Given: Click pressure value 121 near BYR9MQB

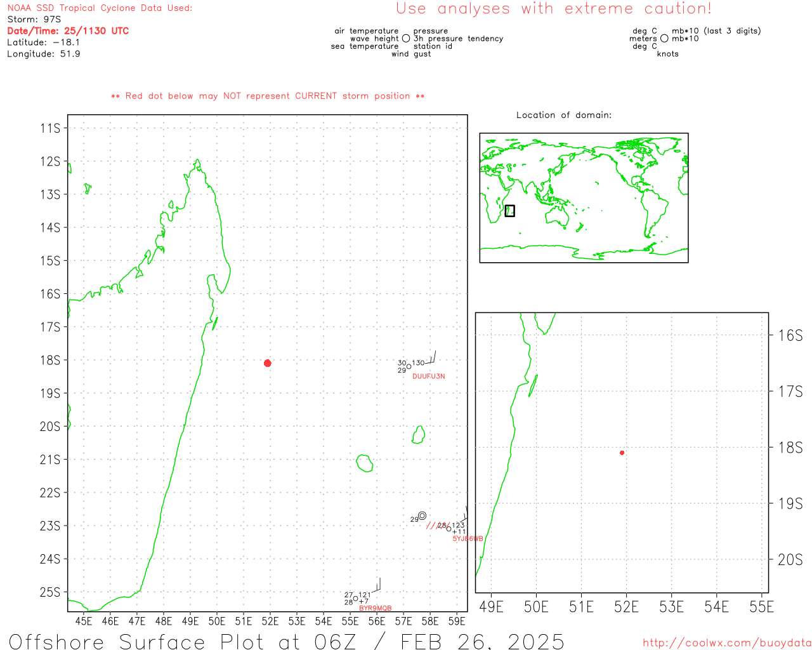Looking at the screenshot, I should (x=364, y=595).
